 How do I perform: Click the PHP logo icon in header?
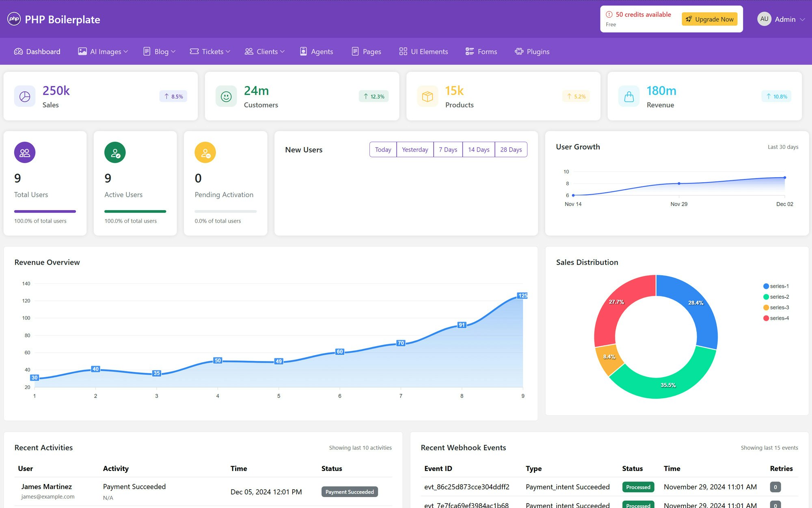[x=14, y=19]
